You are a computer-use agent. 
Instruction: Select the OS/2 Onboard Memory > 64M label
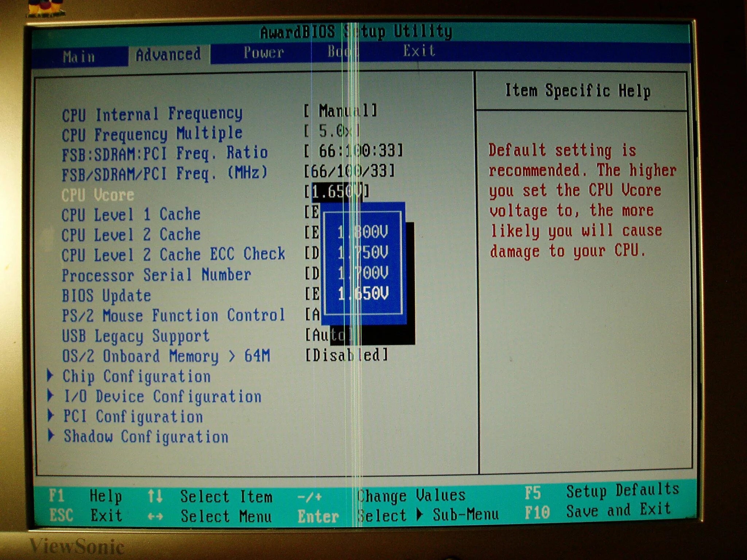[166, 356]
